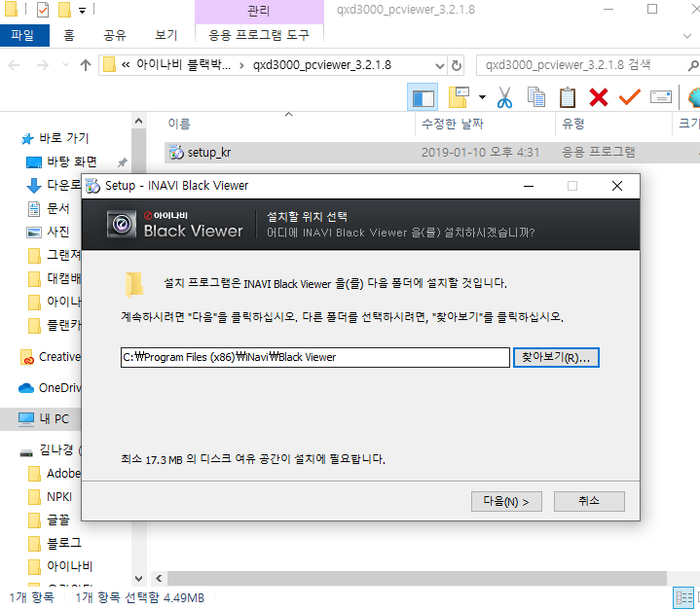The image size is (700, 609).
Task: Click the new folder icon in toolbar
Action: [x=459, y=97]
